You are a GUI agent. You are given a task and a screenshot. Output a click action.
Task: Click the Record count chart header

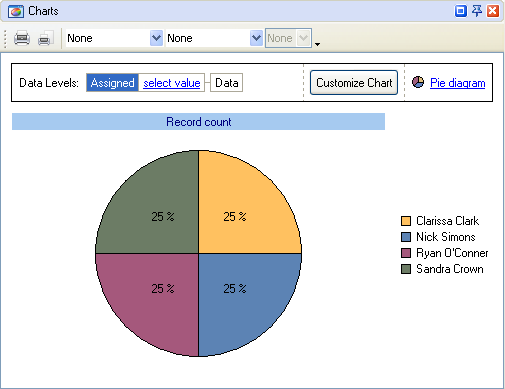coord(198,122)
